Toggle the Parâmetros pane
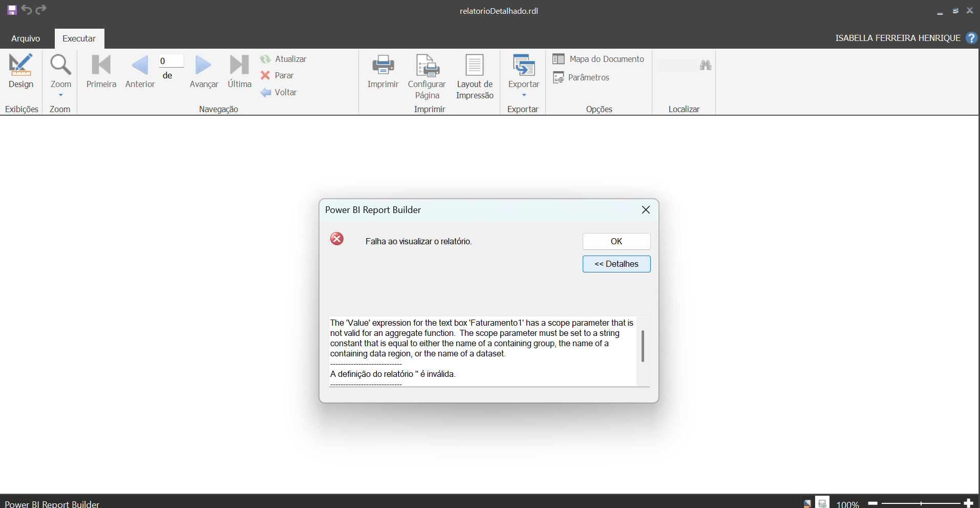The image size is (980, 508). pyautogui.click(x=581, y=77)
